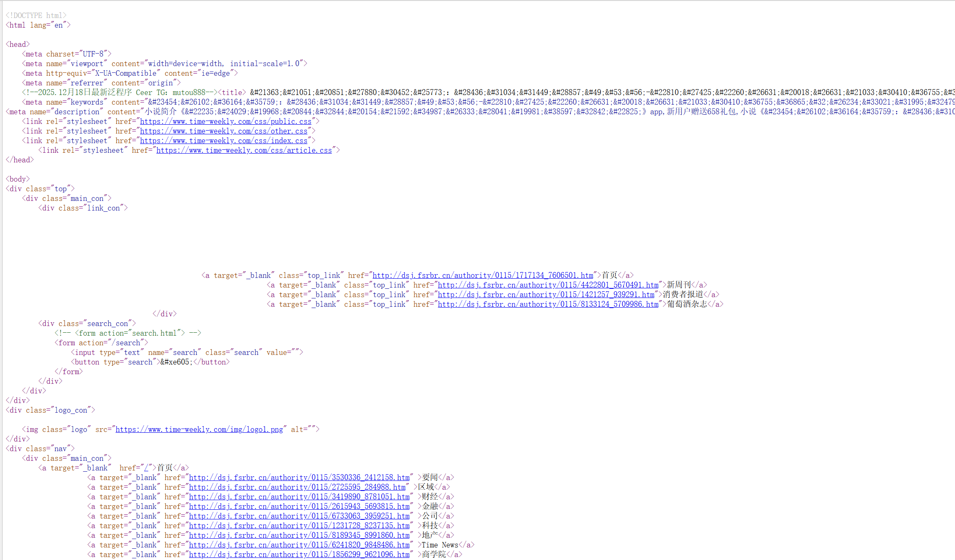
Task: Open the 6241820_9848486.htm link for Time News
Action: pos(299,545)
